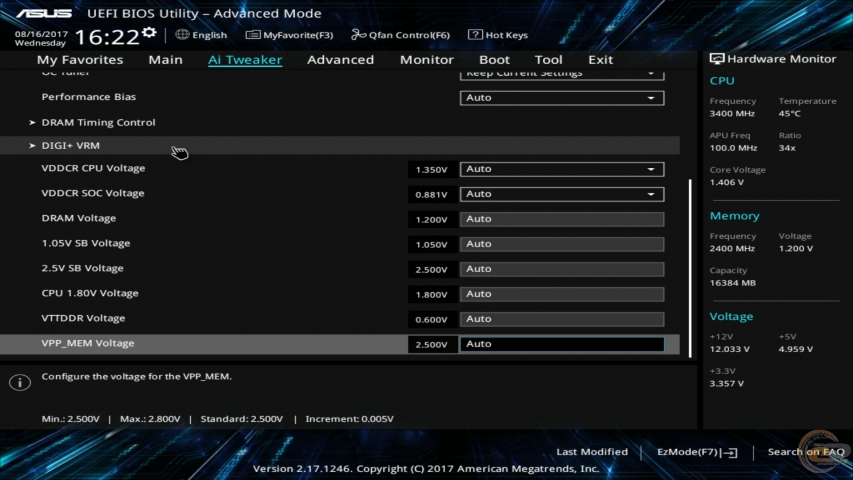Click the VPP_MEM Voltage Auto field
The image size is (853, 480).
(x=562, y=344)
